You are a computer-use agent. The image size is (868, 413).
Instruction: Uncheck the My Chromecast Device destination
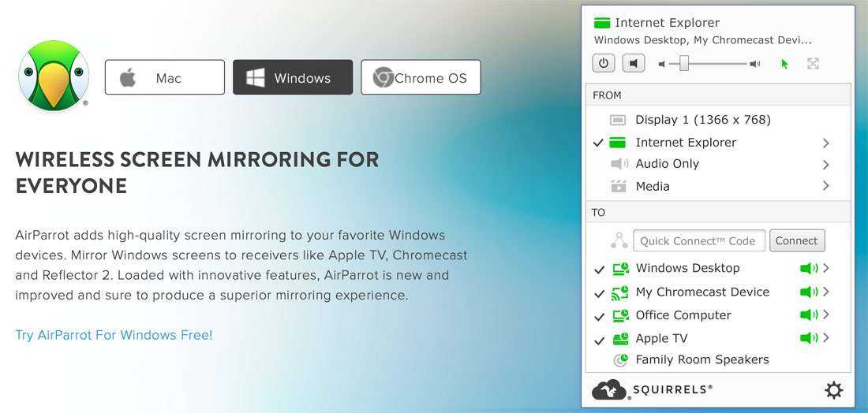tap(599, 294)
